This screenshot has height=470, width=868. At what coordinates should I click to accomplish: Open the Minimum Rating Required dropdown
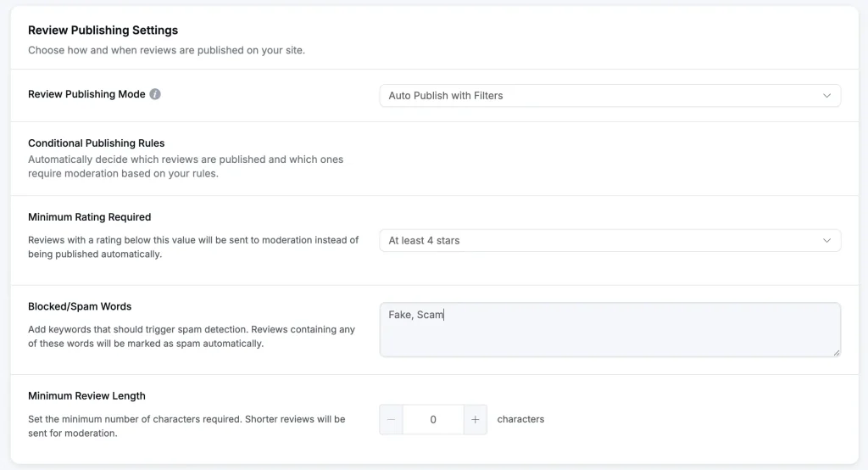(610, 241)
